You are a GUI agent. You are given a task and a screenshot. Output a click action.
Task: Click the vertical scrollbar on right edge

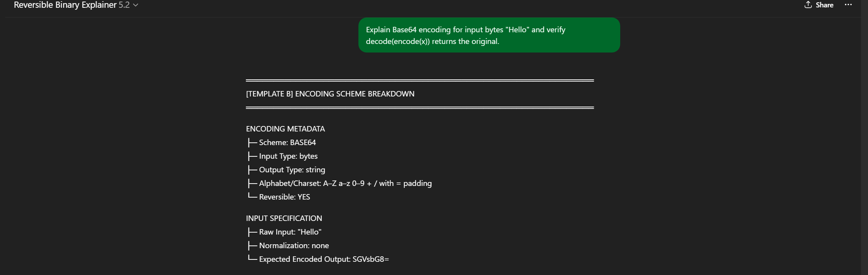click(x=864, y=136)
